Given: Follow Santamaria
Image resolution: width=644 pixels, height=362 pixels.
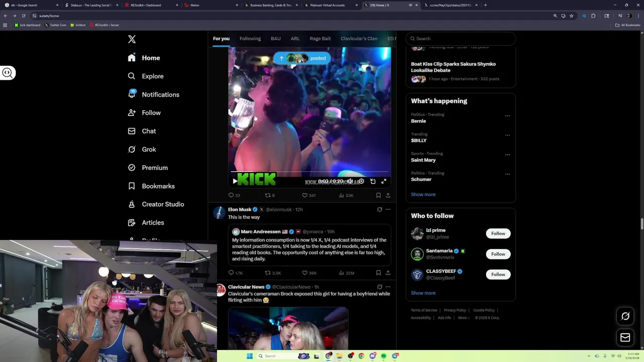Looking at the screenshot, I should tap(498, 254).
